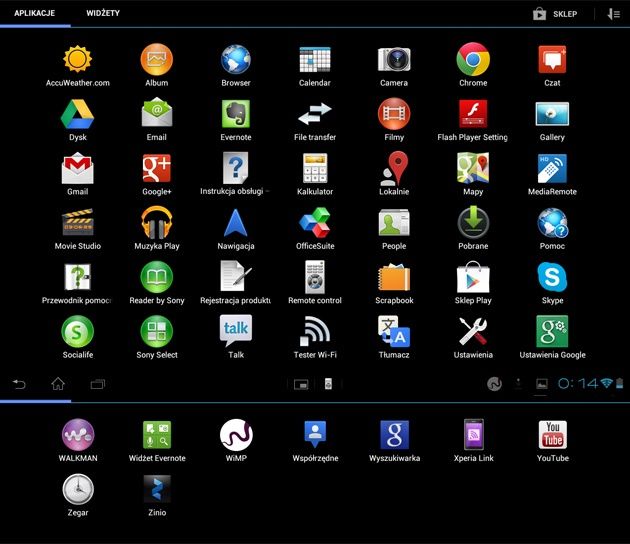The image size is (630, 544).
Task: Open Ustawienia Google
Action: point(552,332)
